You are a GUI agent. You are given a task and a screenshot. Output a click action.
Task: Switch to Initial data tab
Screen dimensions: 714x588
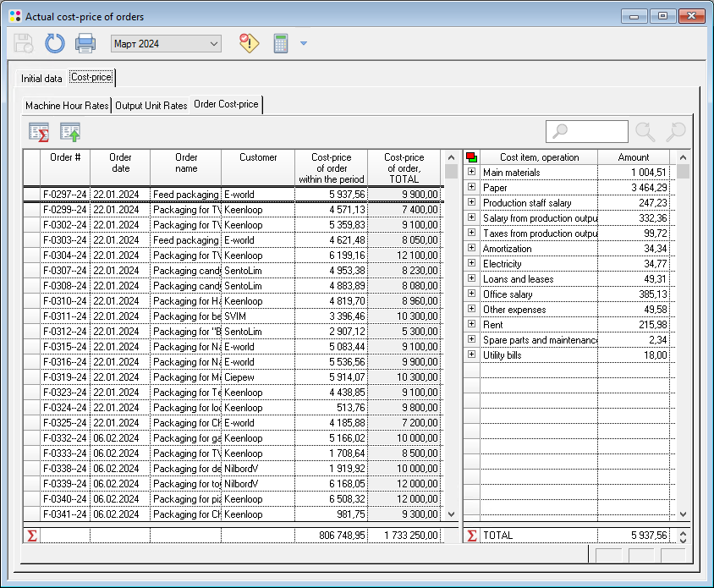pyautogui.click(x=41, y=79)
